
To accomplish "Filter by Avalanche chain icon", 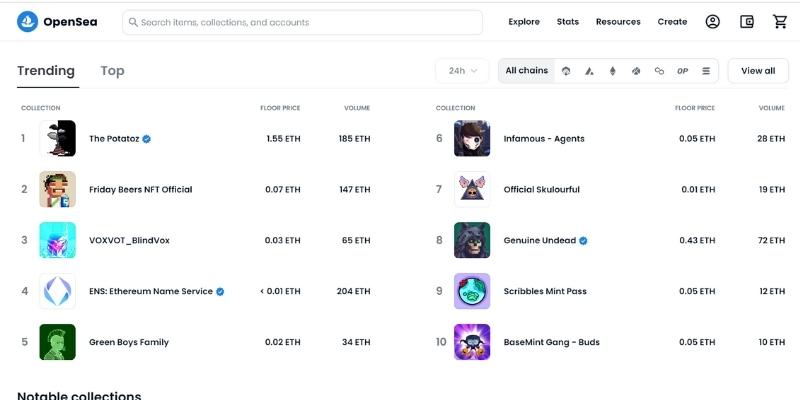I will coord(589,71).
